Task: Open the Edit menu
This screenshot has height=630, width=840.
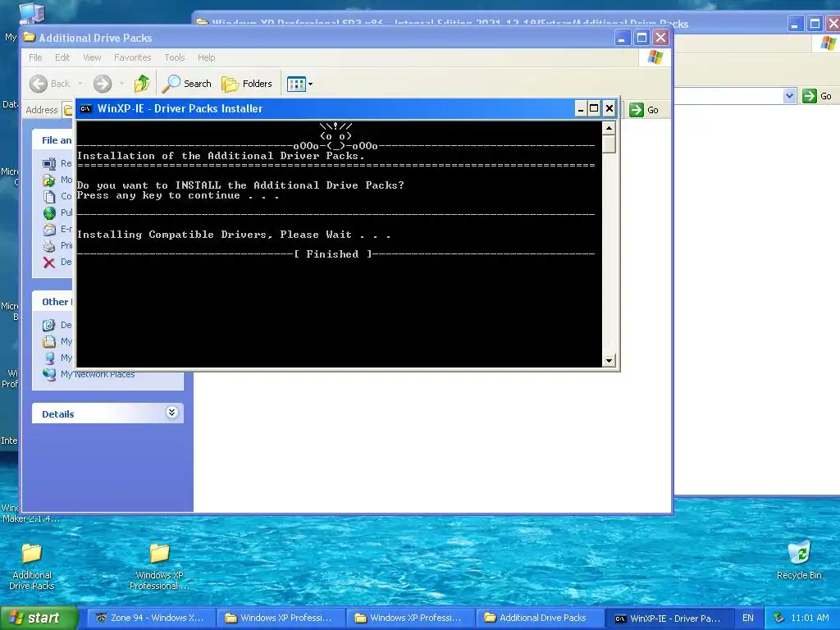Action: [62, 57]
